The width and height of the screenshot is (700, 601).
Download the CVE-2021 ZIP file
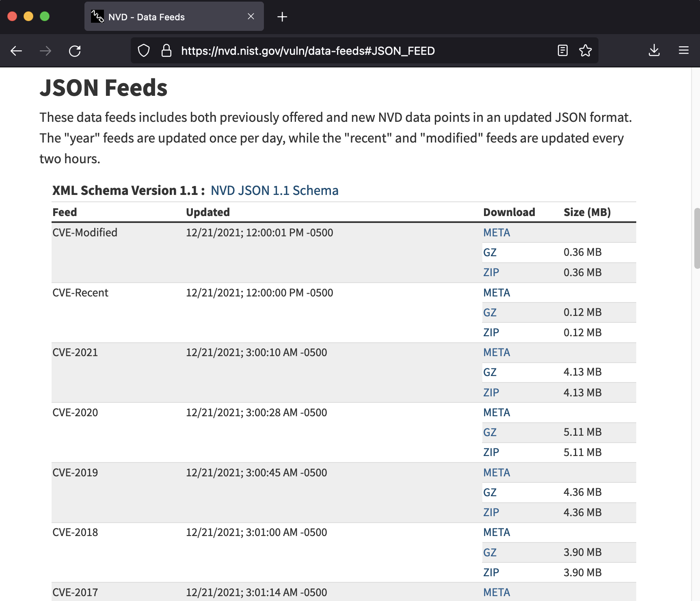(491, 393)
